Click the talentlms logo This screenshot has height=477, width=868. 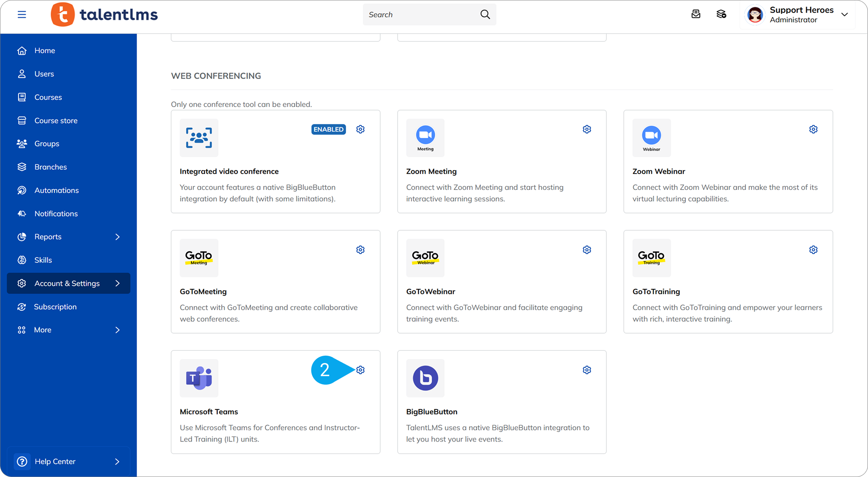[x=104, y=14]
